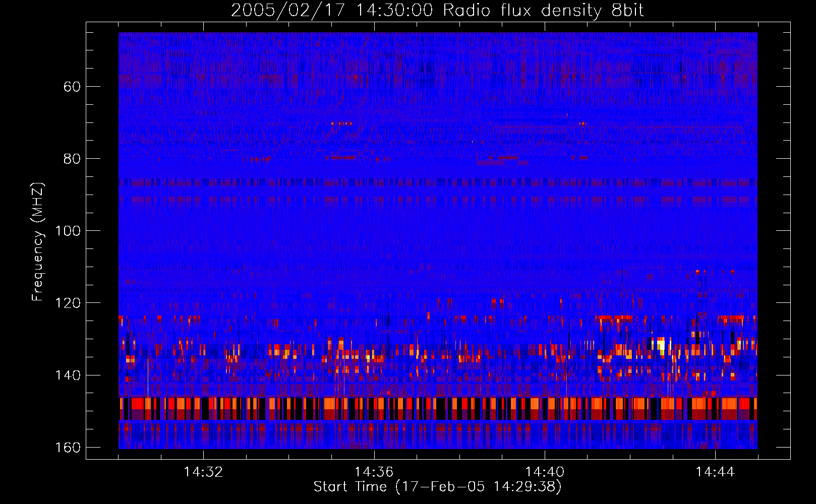Click the '14:44' time tick label
This screenshot has width=816, height=504.
click(x=715, y=472)
